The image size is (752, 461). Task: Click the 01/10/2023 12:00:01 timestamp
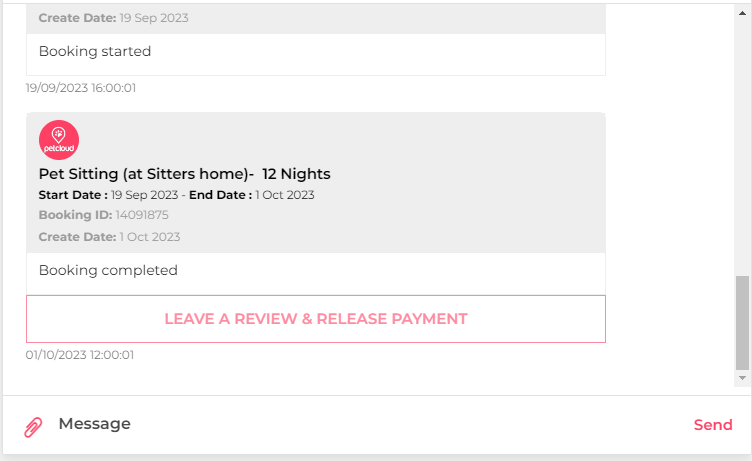(80, 355)
